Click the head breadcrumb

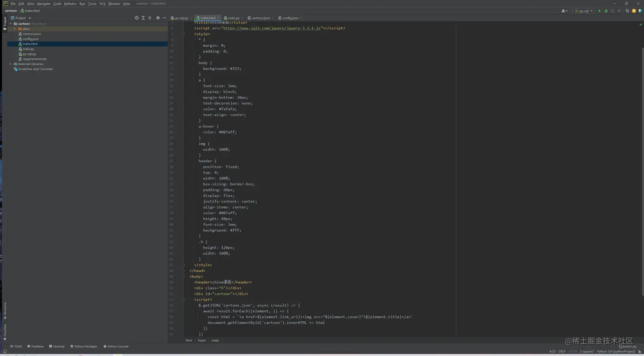201,340
